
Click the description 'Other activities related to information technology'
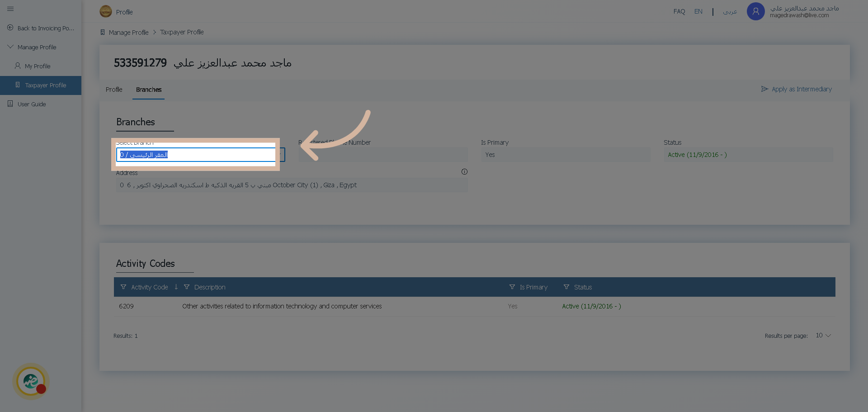pos(282,306)
